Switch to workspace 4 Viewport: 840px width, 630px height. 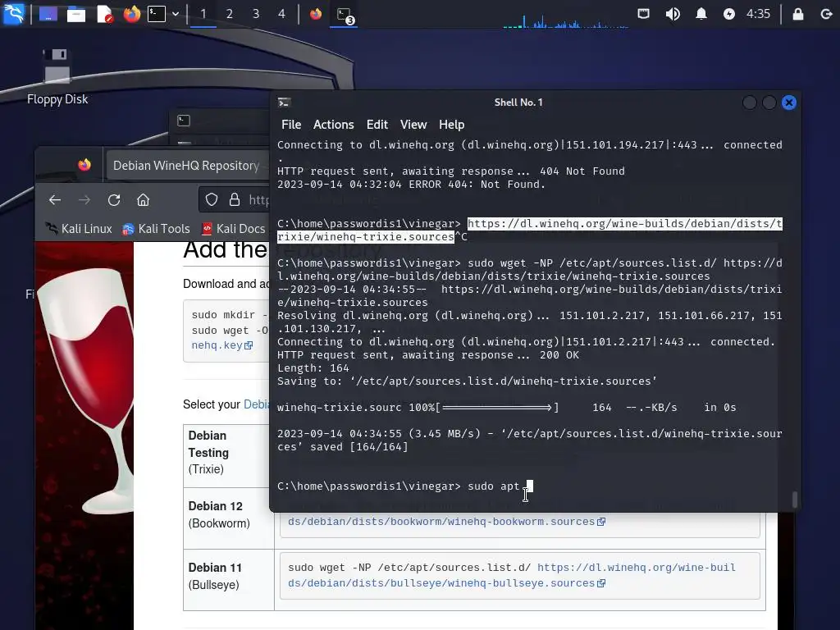282,14
